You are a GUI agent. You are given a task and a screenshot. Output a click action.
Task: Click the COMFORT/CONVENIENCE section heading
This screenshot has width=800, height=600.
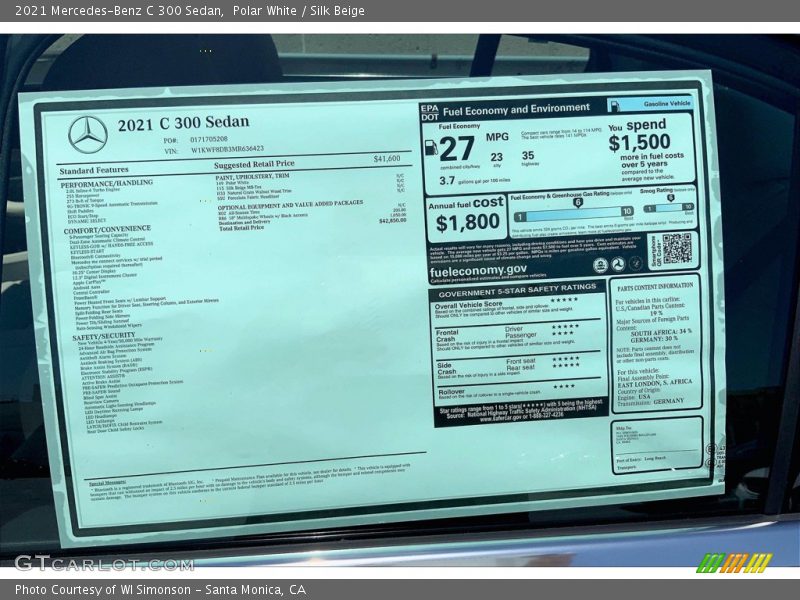(x=107, y=230)
